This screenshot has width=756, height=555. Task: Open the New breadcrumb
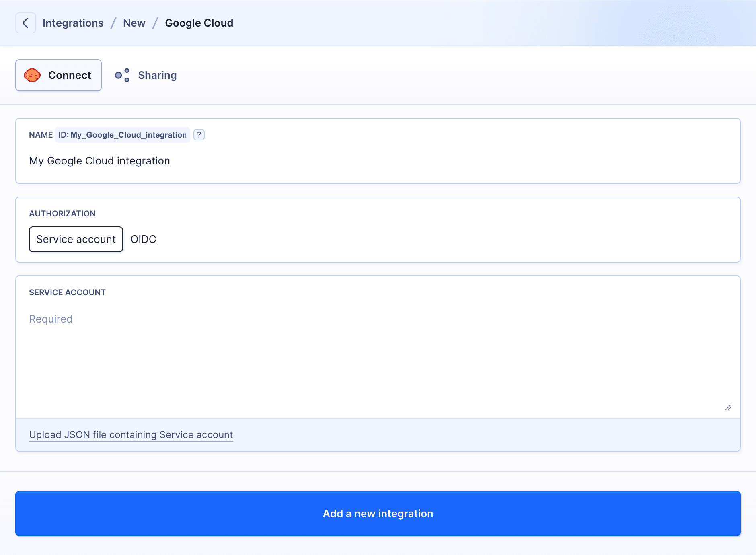pos(134,23)
